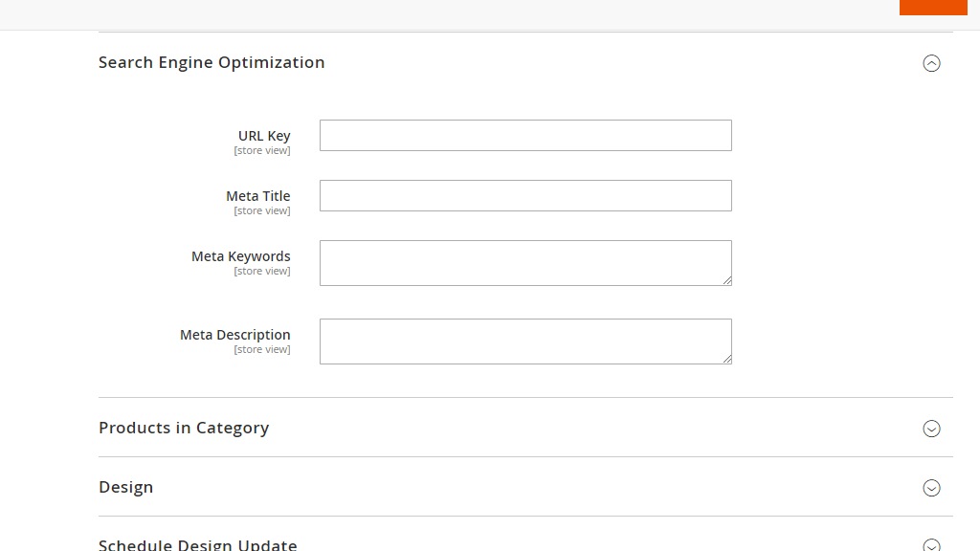This screenshot has width=980, height=551.
Task: Expand the Schedule Design Update chevron icon
Action: pos(931,543)
